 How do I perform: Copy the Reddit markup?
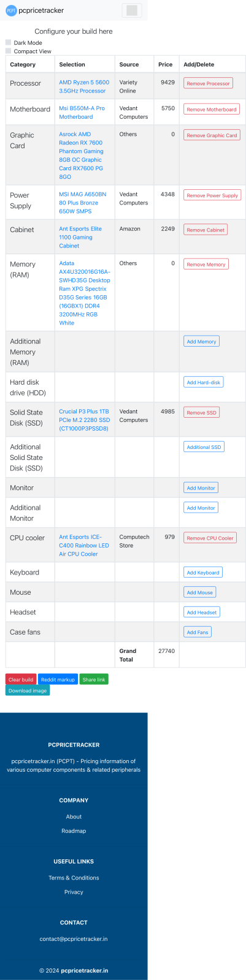[58, 679]
